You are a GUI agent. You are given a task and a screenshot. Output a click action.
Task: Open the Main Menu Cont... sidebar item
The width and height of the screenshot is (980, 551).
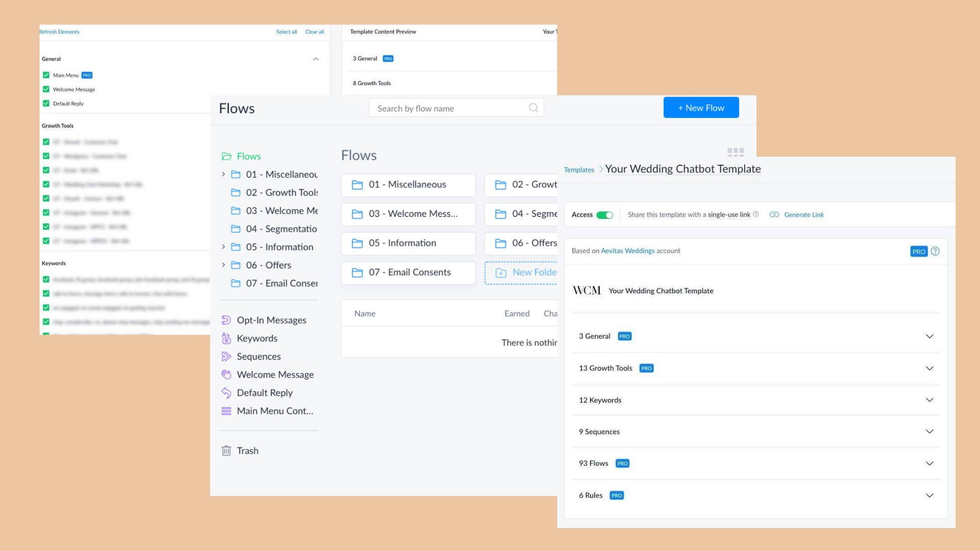275,411
